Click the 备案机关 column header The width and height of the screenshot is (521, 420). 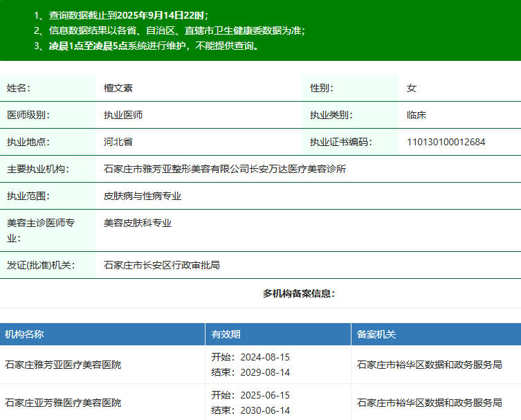click(x=376, y=334)
